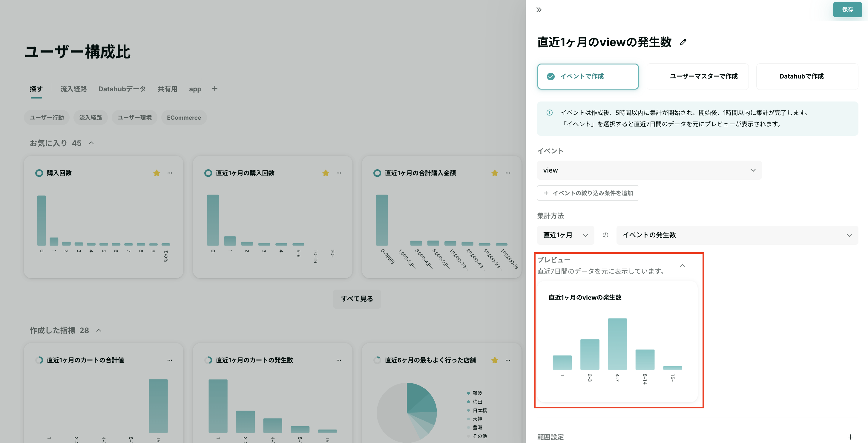Switch to the app tab
This screenshot has width=868, height=443.
click(195, 89)
